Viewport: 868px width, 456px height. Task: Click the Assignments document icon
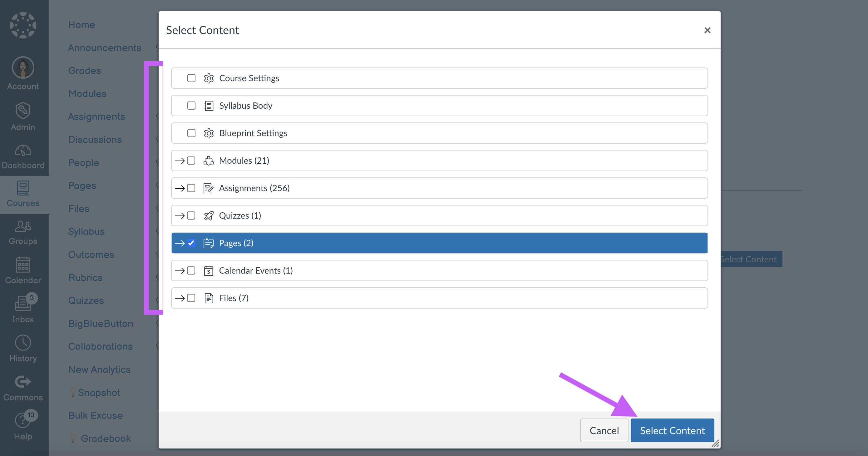tap(208, 188)
